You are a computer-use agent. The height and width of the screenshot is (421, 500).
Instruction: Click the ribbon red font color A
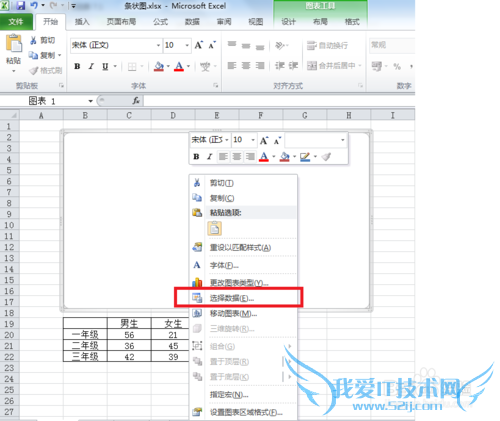179,66
